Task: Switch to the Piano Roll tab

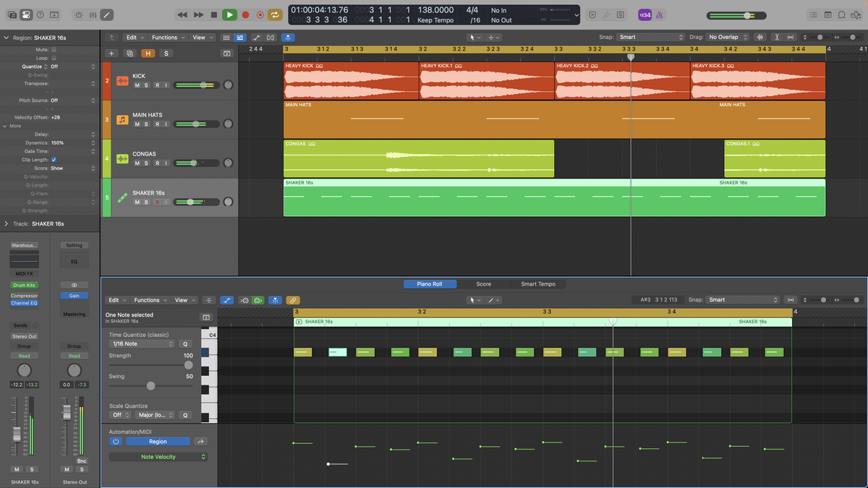Action: 430,284
